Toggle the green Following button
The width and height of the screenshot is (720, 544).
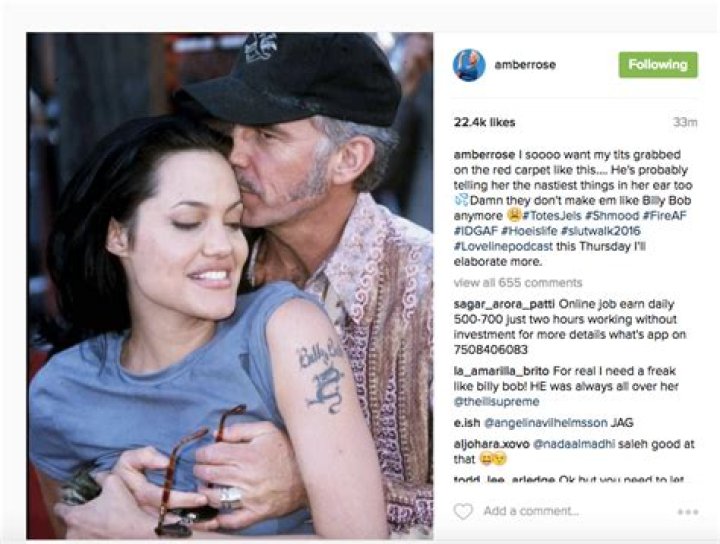(x=658, y=65)
